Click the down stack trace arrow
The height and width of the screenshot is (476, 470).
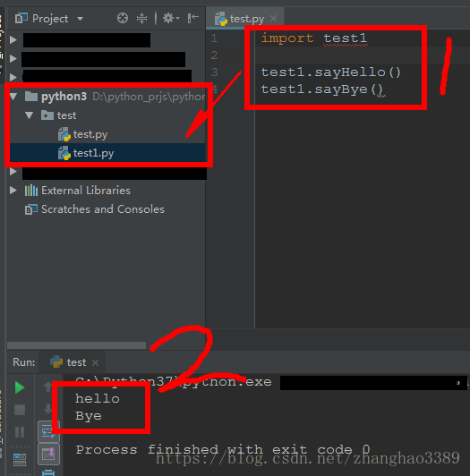(x=47, y=409)
